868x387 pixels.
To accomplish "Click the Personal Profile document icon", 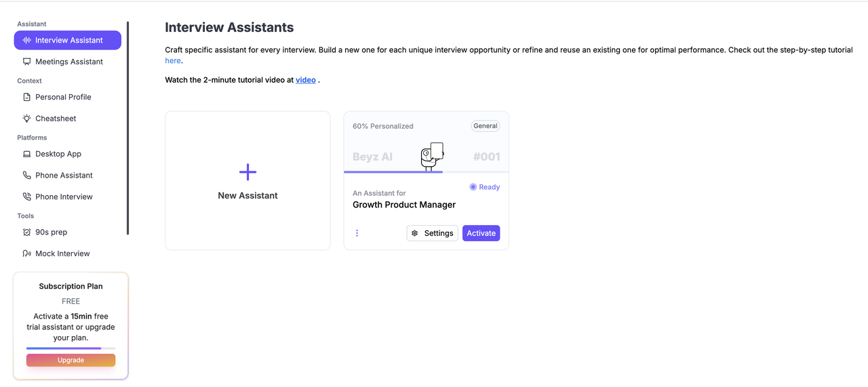I will click(x=27, y=97).
